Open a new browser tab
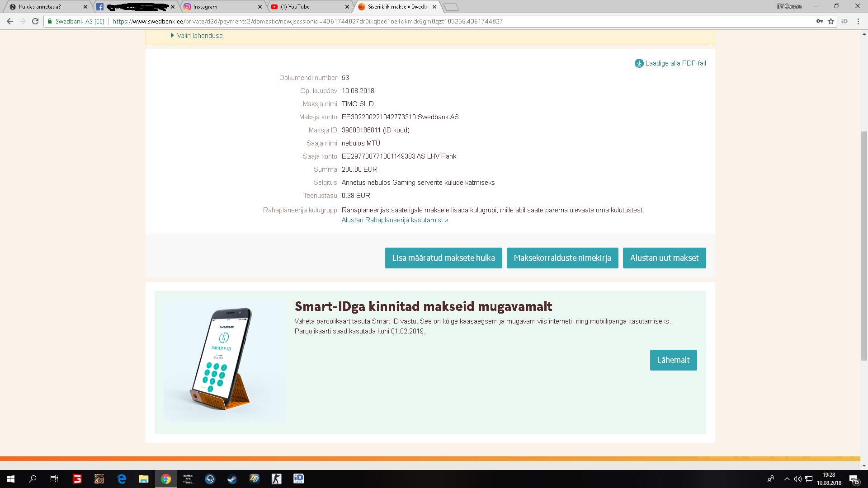This screenshot has height=488, width=868. pos(451,7)
